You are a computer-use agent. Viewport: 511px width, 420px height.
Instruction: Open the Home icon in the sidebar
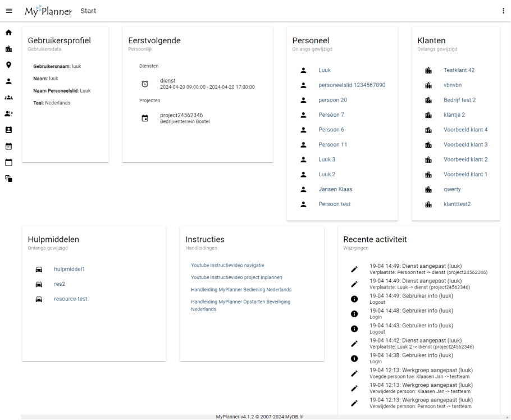(8, 33)
